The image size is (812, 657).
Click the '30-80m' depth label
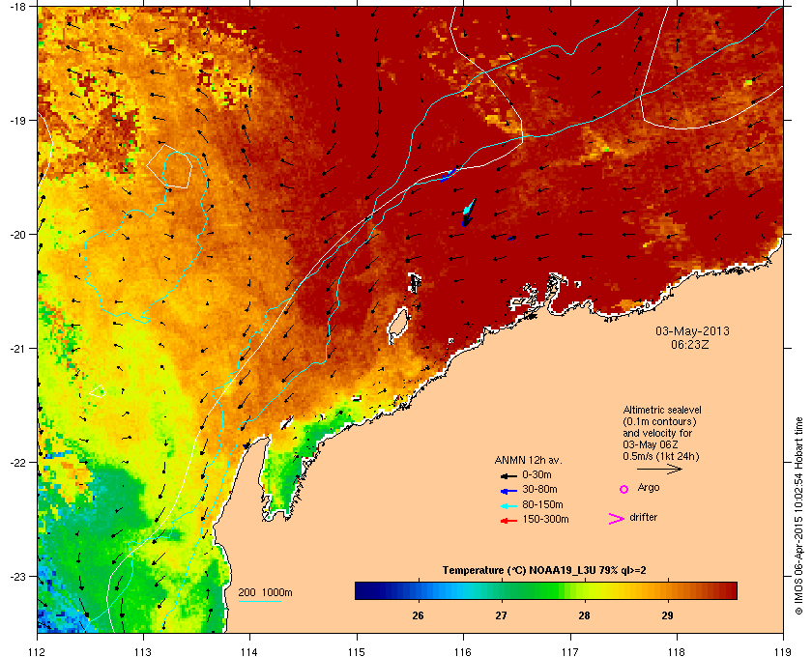point(539,489)
